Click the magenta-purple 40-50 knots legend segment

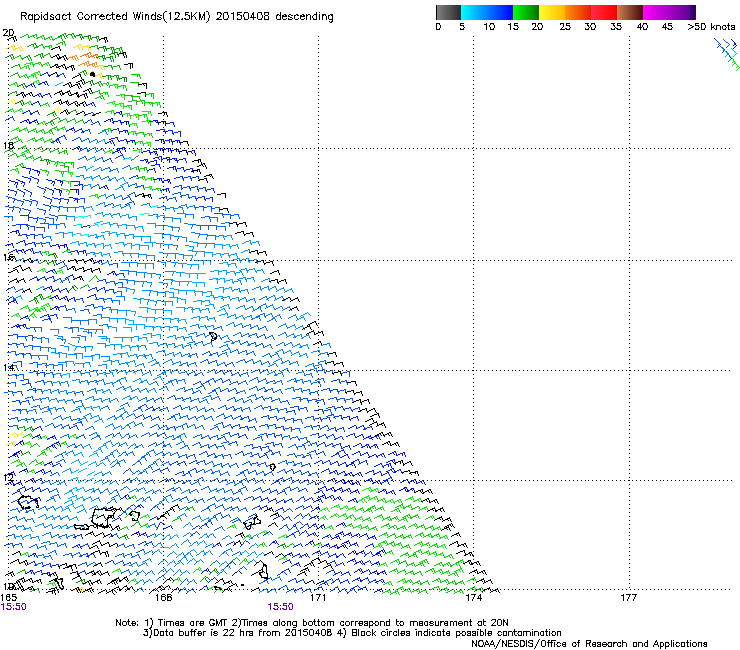[669, 12]
